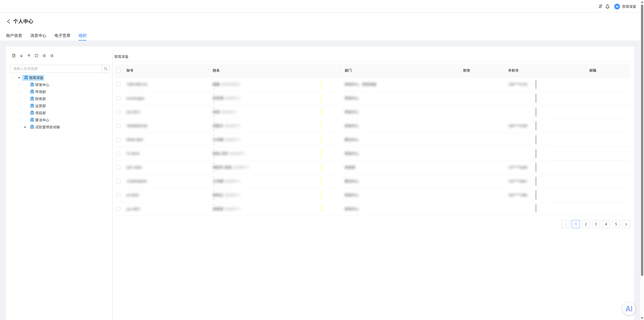Go to page 3 of the table
The image size is (644, 320).
[596, 224]
